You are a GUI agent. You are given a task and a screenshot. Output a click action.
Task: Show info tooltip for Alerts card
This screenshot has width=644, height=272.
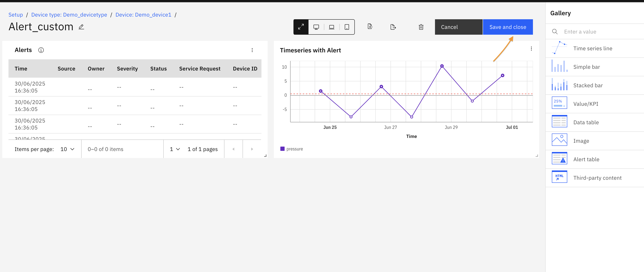tap(41, 50)
